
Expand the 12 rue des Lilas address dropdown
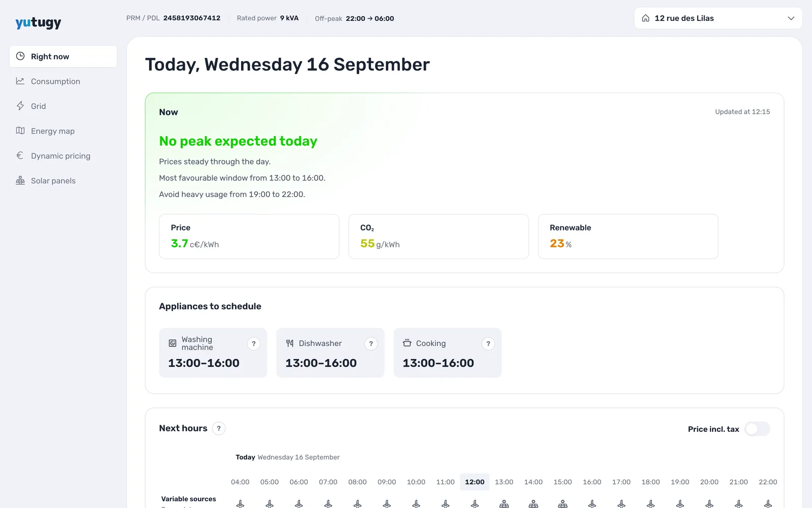[x=718, y=18]
